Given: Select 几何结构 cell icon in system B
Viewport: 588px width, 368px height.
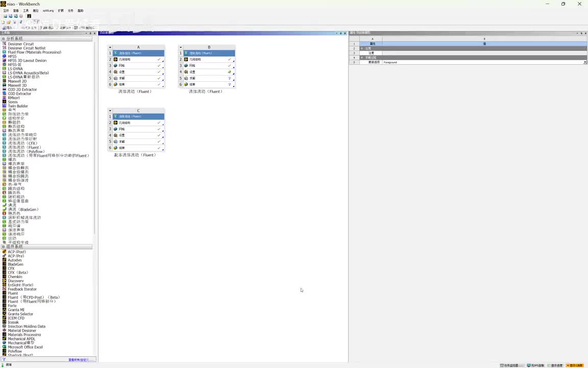Looking at the screenshot, I should [x=186, y=59].
